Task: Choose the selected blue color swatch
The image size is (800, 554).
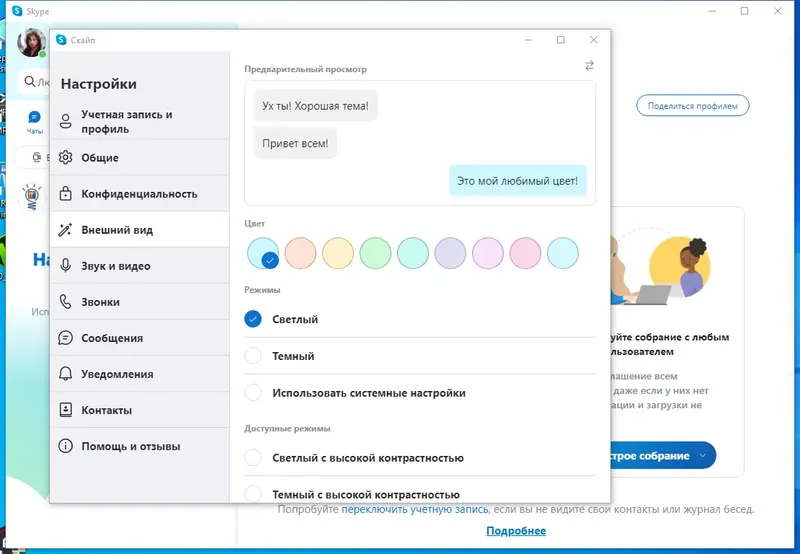Action: (x=263, y=253)
